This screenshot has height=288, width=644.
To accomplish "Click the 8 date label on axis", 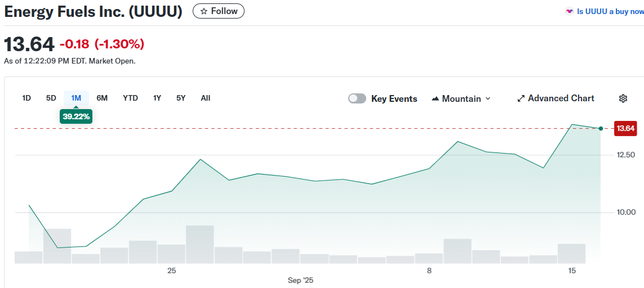I will coord(429,271).
